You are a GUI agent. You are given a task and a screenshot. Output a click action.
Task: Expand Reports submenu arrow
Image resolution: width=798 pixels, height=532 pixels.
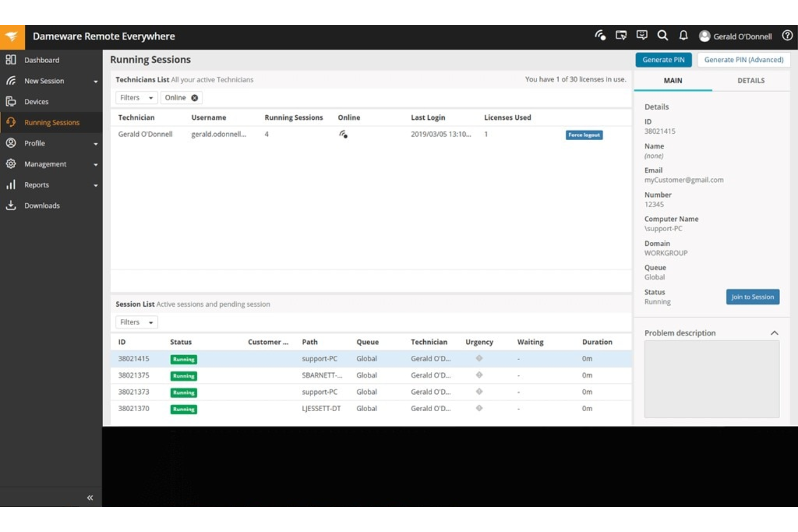tap(95, 185)
